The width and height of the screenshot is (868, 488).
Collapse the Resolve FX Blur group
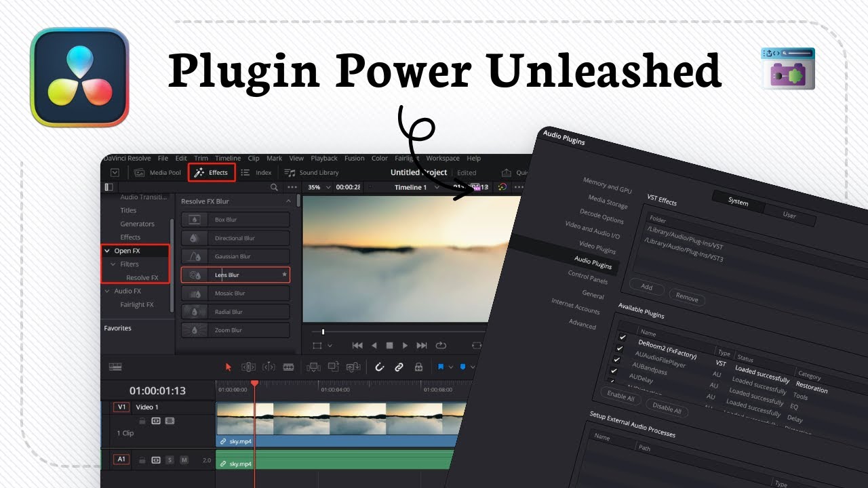289,201
